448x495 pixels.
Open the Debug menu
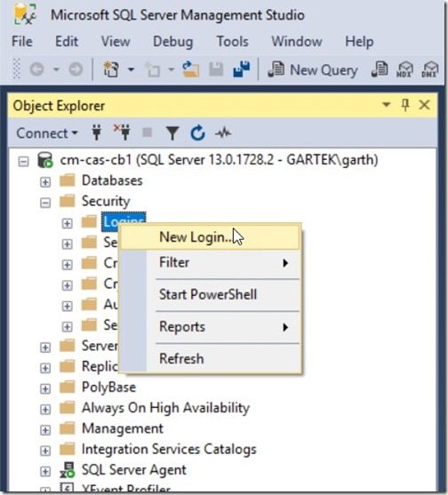(173, 42)
